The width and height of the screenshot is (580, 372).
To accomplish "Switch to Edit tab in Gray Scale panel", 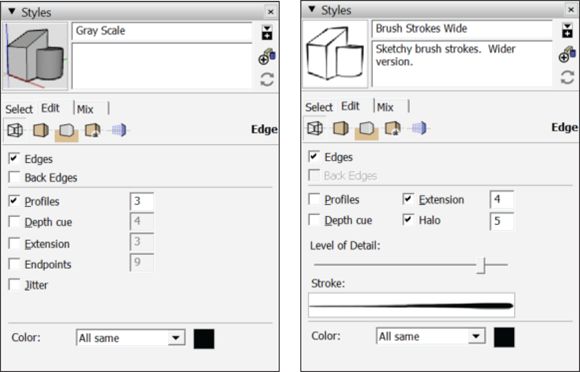I will click(x=50, y=108).
